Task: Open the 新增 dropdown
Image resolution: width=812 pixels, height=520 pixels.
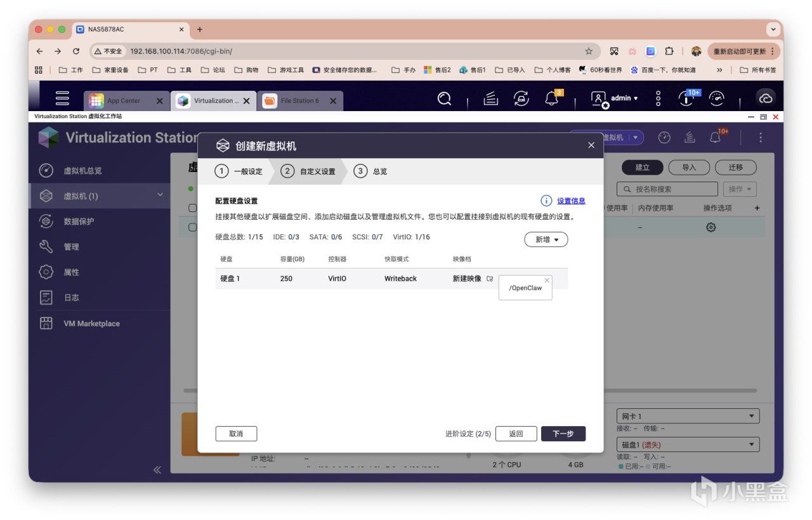Action: pos(546,239)
